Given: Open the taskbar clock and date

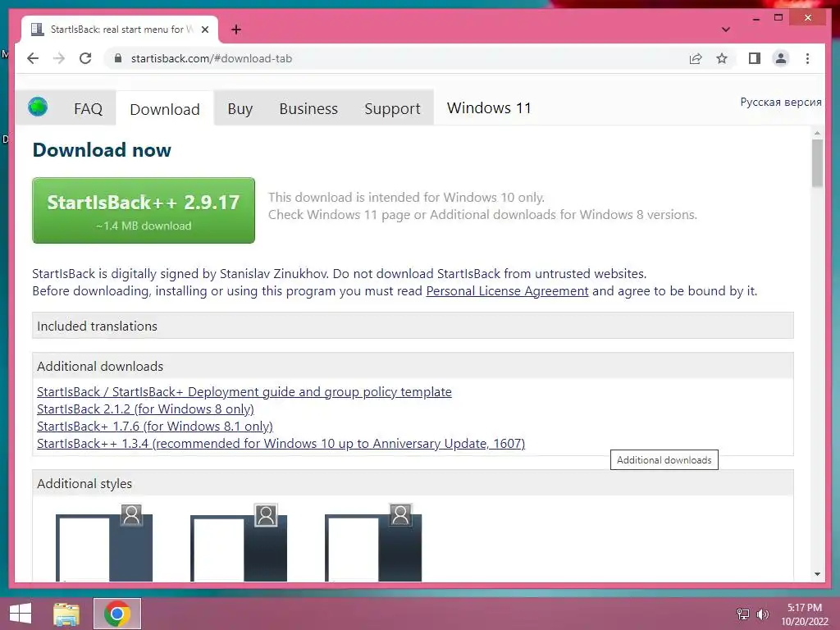Looking at the screenshot, I should click(x=804, y=614).
